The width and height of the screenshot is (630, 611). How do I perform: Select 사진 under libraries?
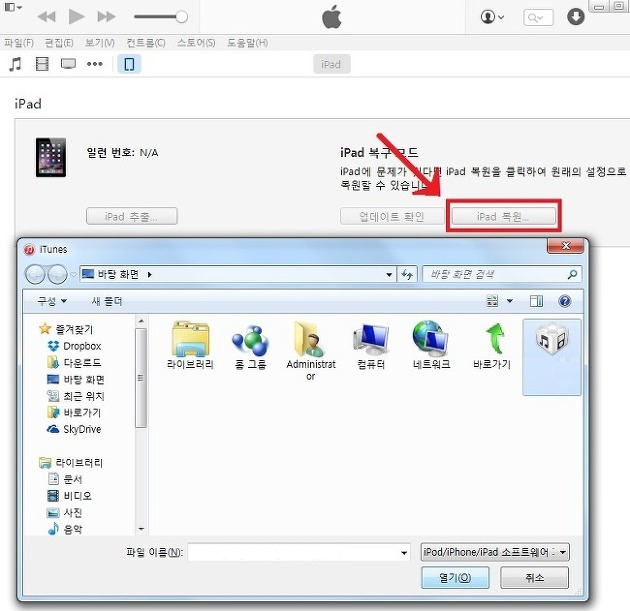(x=65, y=513)
